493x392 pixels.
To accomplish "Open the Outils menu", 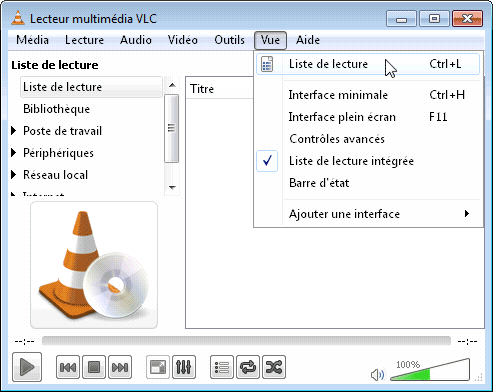I will click(229, 40).
